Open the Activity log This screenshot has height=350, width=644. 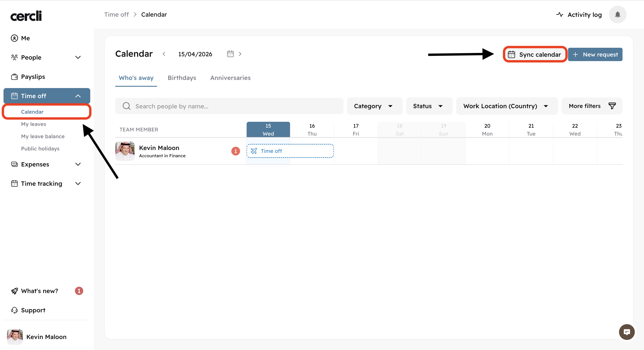coord(579,14)
